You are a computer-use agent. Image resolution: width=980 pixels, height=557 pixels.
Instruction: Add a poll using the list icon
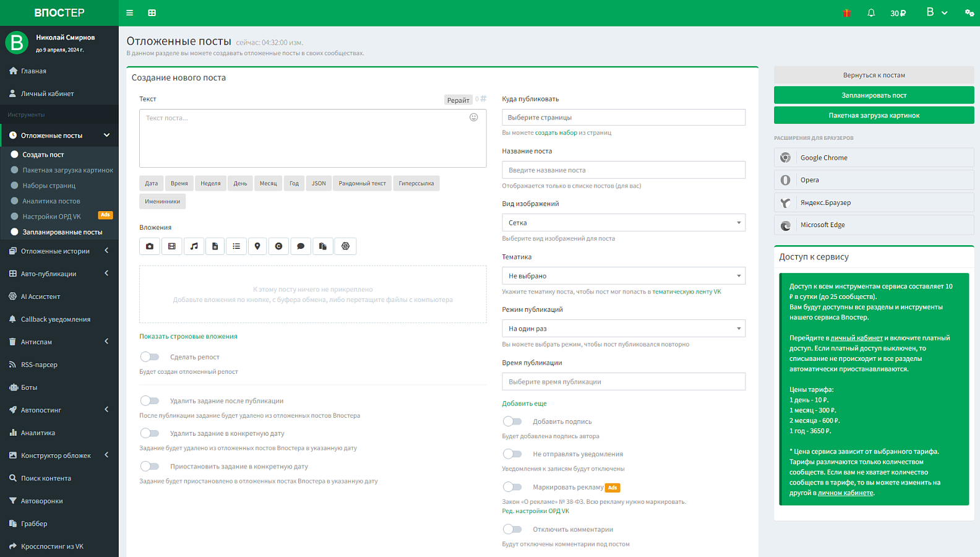tap(236, 246)
